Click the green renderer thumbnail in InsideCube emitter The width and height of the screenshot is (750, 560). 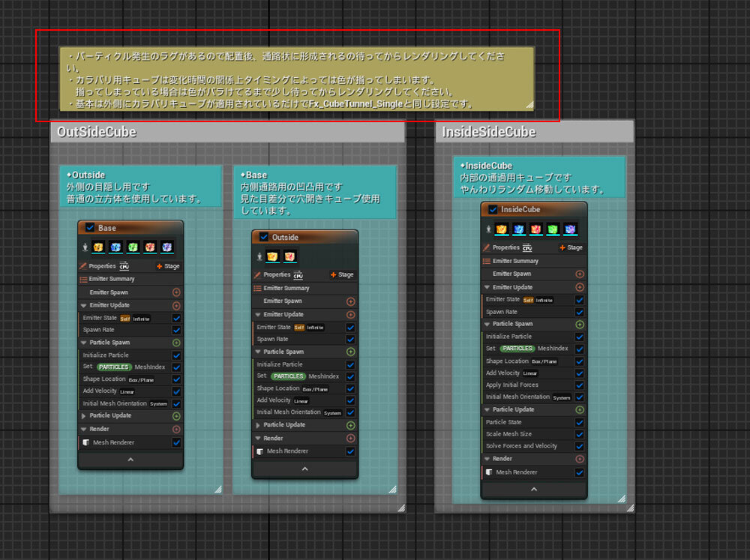[553, 229]
